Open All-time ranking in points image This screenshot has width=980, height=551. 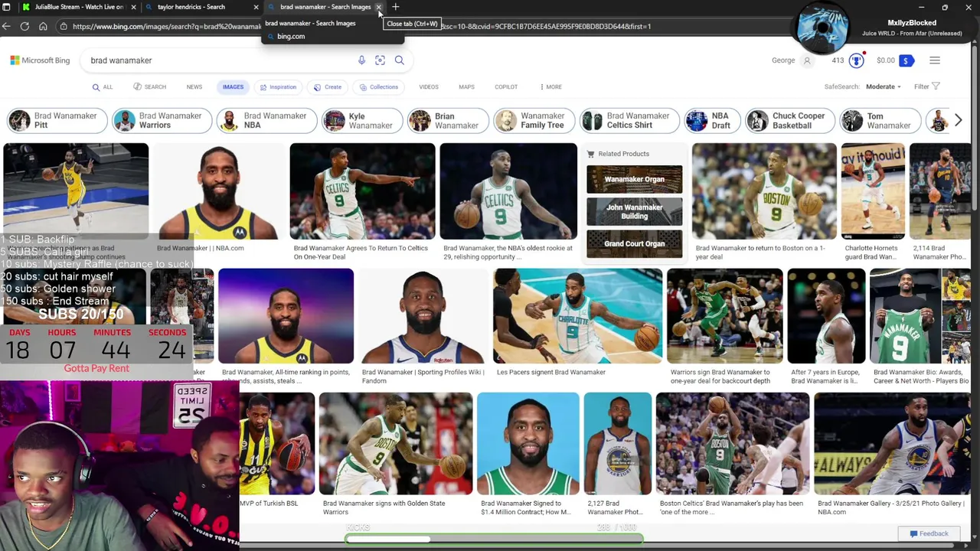[x=286, y=316]
